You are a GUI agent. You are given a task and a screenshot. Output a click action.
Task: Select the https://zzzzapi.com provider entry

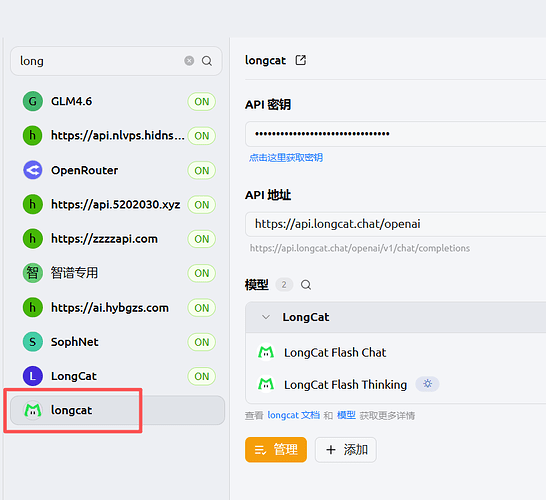point(118,239)
